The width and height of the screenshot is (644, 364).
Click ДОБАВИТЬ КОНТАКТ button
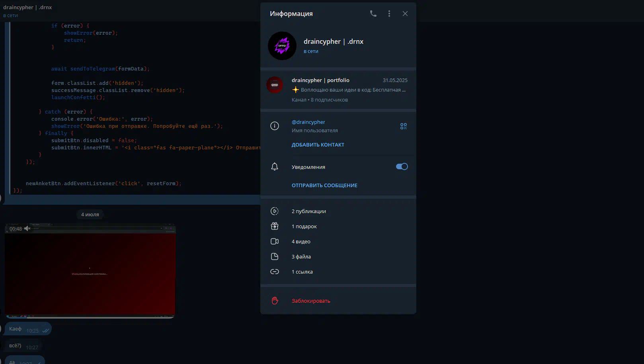(318, 145)
